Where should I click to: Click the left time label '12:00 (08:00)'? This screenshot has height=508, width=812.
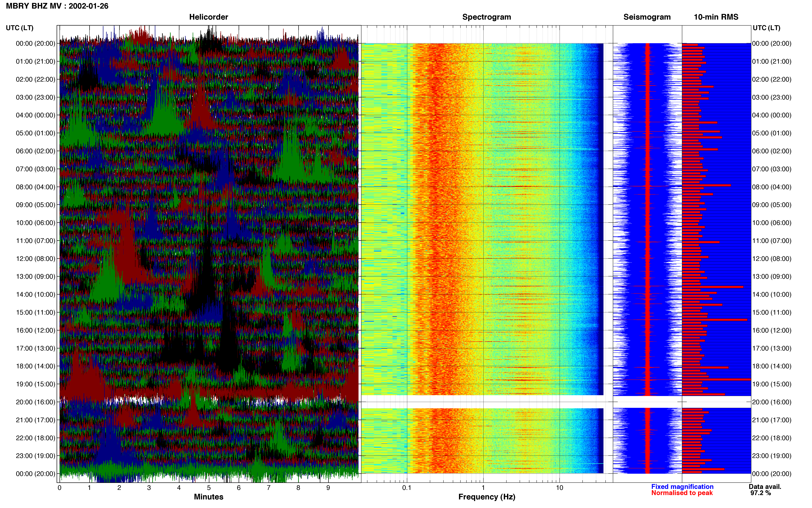click(x=36, y=259)
